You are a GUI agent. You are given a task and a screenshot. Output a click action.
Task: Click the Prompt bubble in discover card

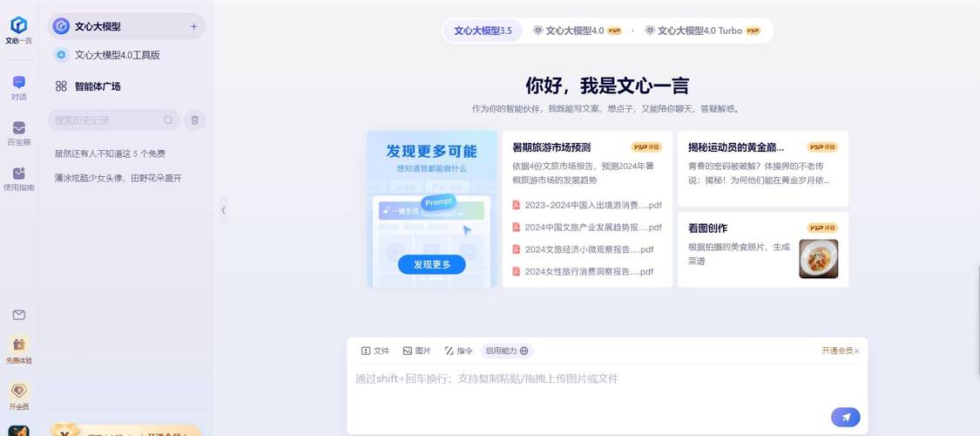pos(438,202)
